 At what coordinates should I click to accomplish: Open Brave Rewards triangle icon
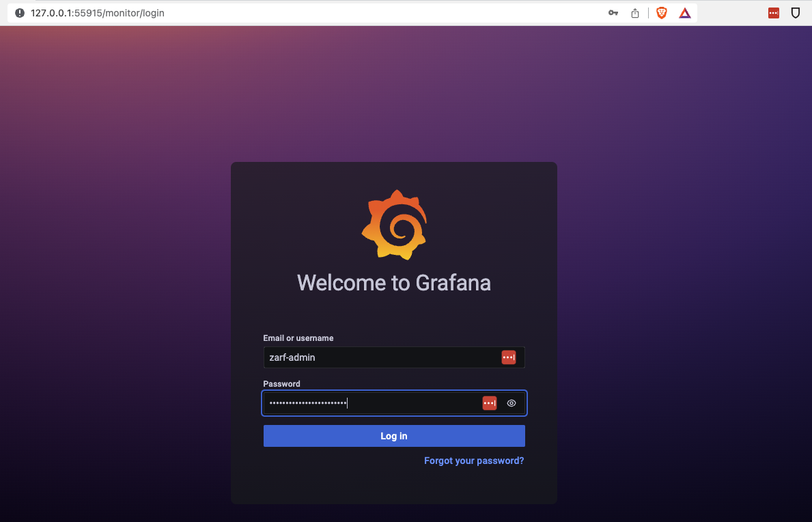684,13
